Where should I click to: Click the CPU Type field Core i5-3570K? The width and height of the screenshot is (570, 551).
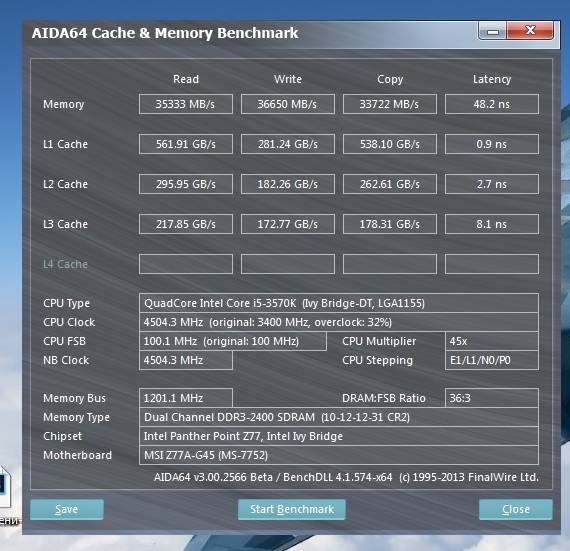tap(339, 303)
